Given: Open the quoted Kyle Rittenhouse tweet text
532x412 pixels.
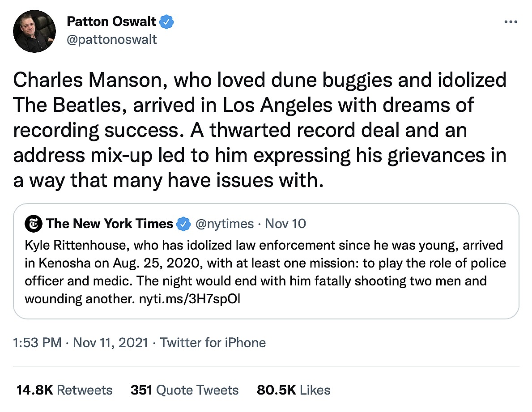Looking at the screenshot, I should pyautogui.click(x=265, y=264).
